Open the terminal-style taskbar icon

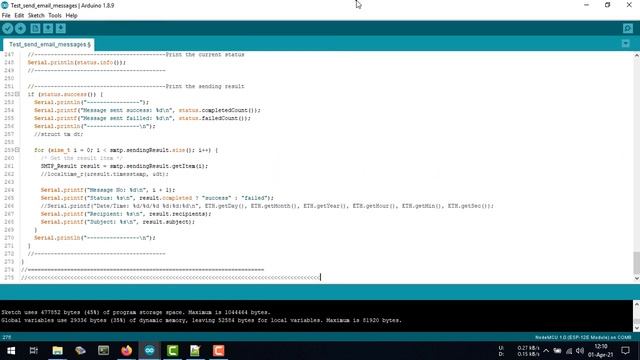(103, 351)
